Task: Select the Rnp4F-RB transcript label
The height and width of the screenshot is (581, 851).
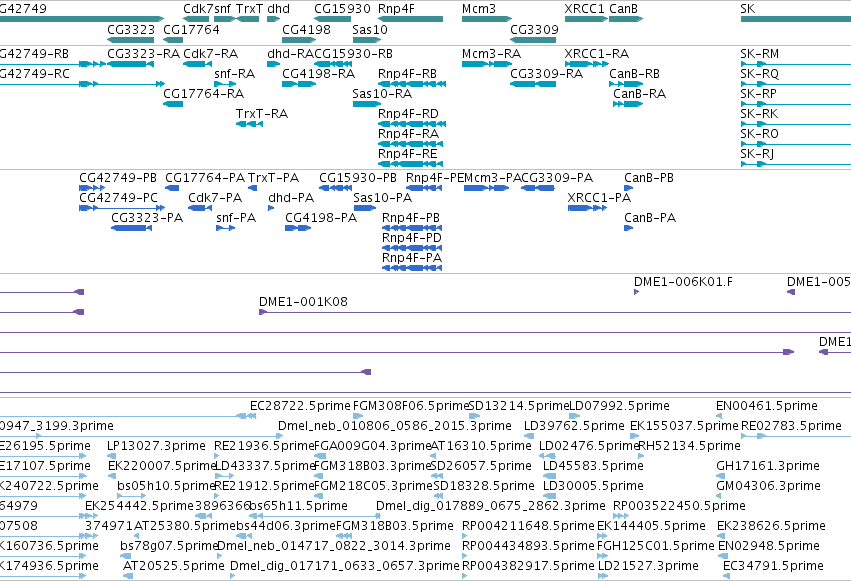Action: point(408,74)
